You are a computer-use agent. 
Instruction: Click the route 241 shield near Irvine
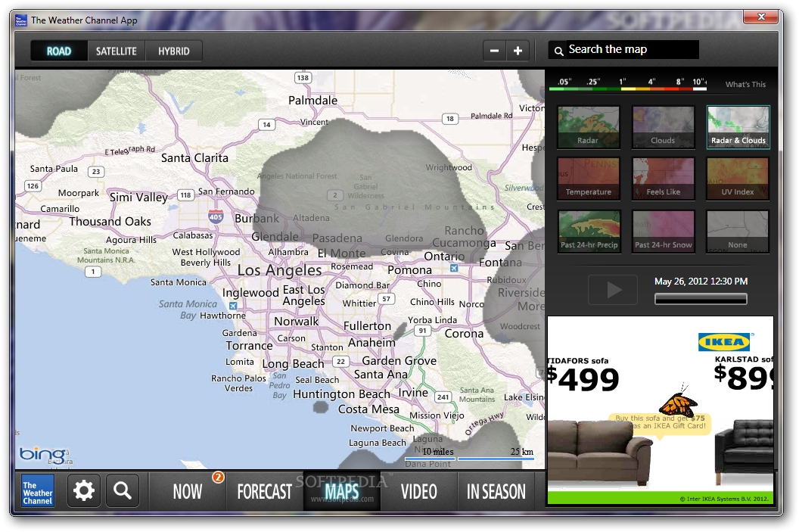click(443, 397)
